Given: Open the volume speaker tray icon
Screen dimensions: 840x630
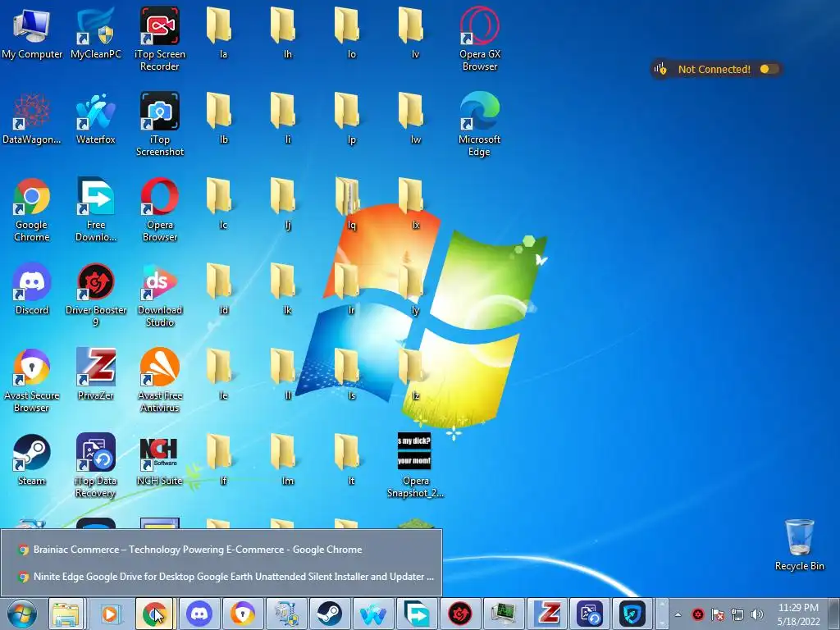Looking at the screenshot, I should (x=756, y=614).
